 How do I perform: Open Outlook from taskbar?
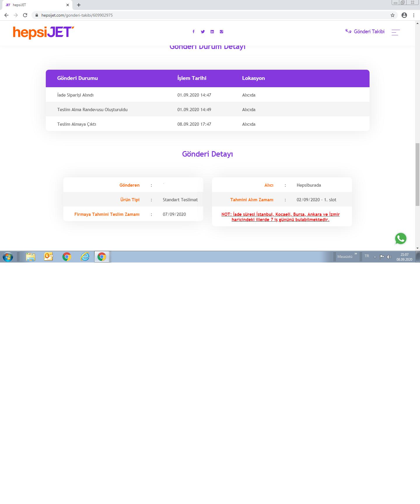(x=48, y=257)
